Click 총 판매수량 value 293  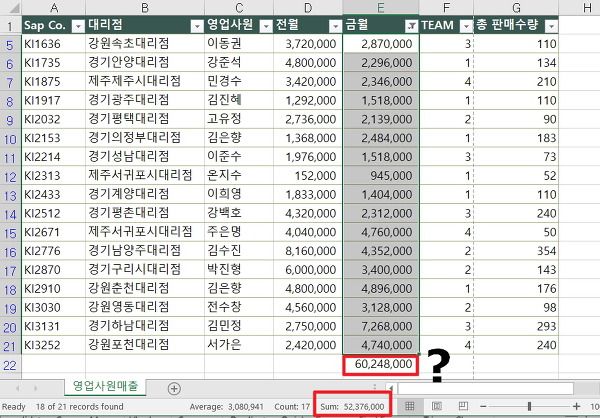516,326
